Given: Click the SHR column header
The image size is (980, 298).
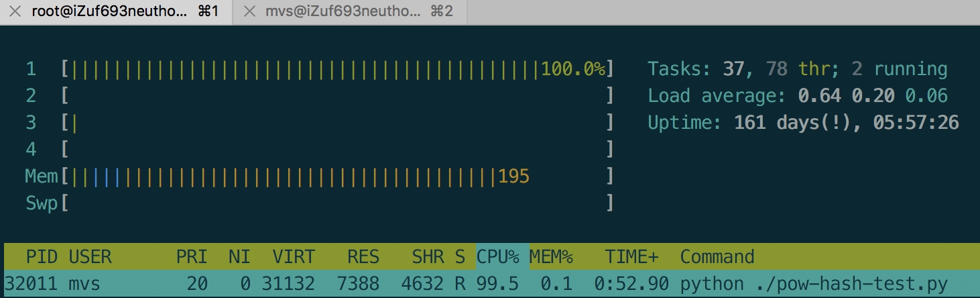Looking at the screenshot, I should pyautogui.click(x=428, y=257).
